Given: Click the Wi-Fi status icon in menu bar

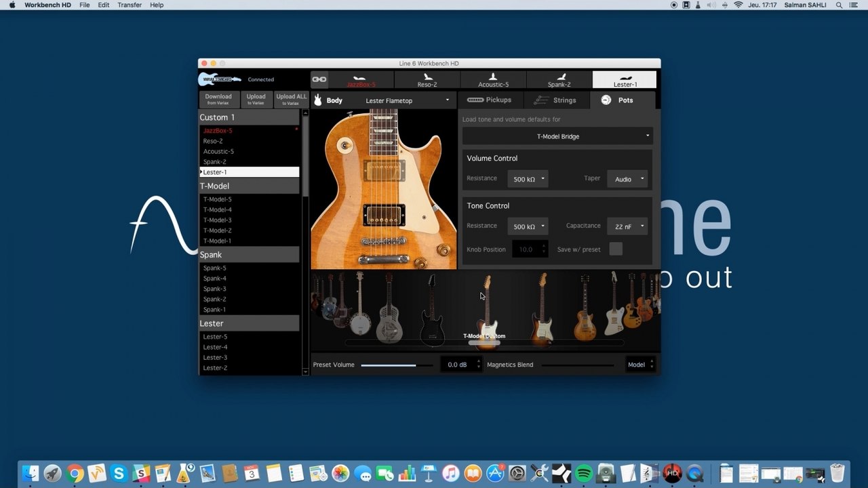Looking at the screenshot, I should [738, 5].
